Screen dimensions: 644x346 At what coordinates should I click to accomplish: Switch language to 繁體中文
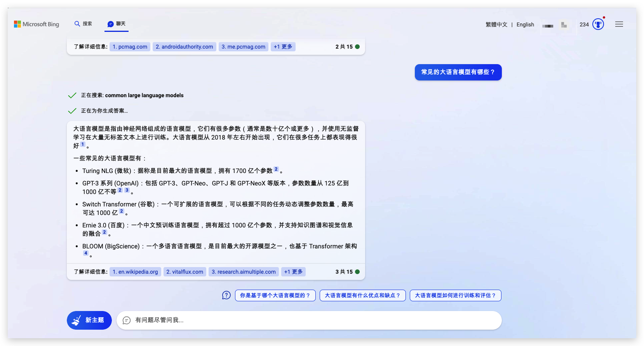(x=496, y=24)
